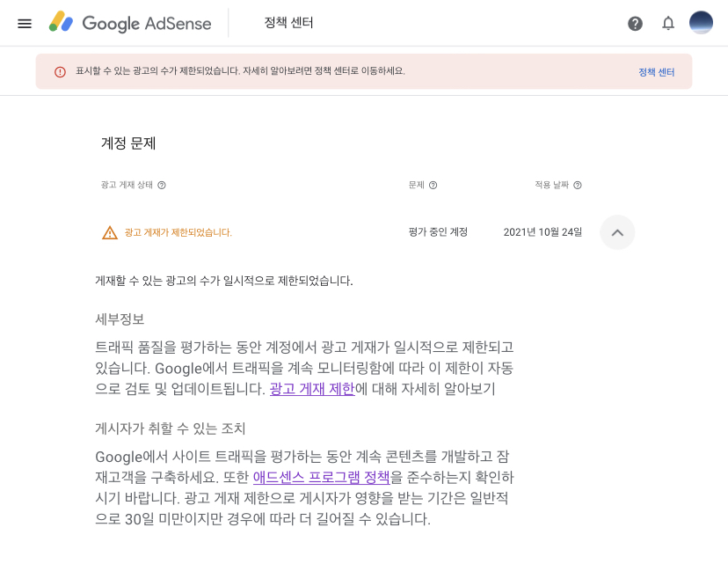Select the 광고 게재가 제한되었습니다 status text
This screenshot has width=728, height=586.
(178, 232)
